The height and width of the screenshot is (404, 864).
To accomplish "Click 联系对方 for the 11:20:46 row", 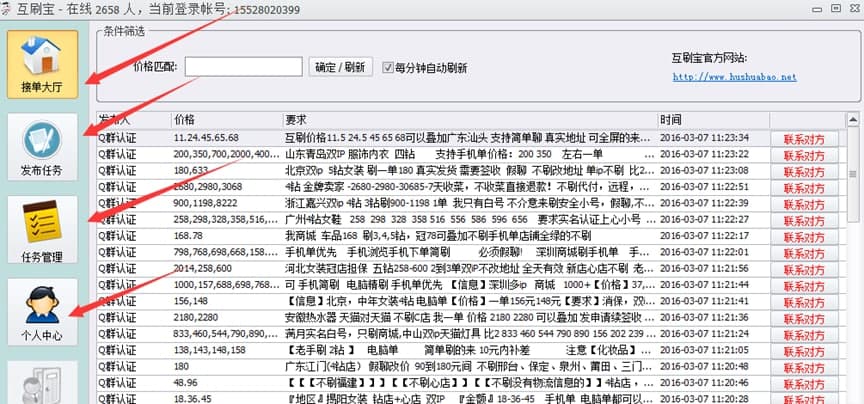I will point(804,384).
